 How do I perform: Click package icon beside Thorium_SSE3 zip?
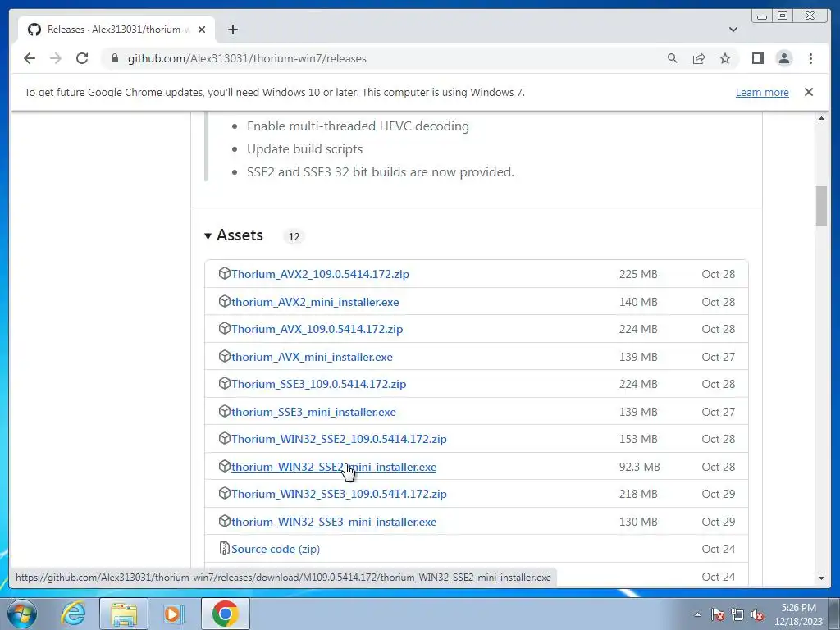coord(225,383)
